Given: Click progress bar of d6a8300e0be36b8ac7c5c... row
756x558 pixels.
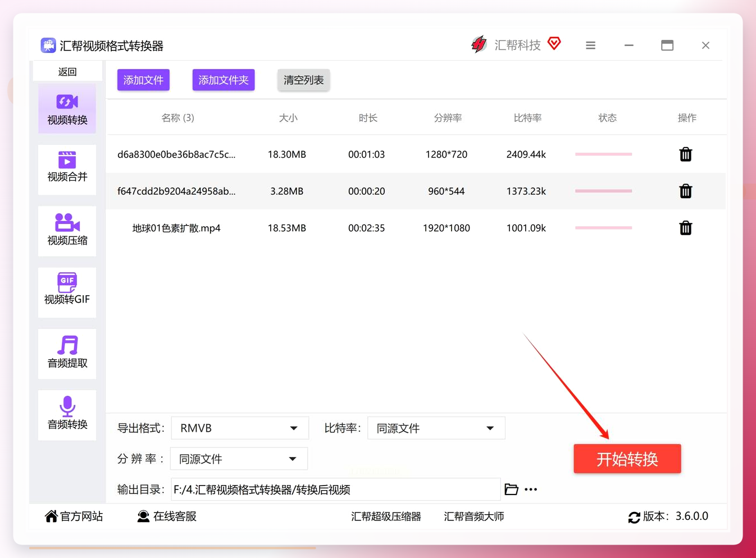Looking at the screenshot, I should point(603,154).
